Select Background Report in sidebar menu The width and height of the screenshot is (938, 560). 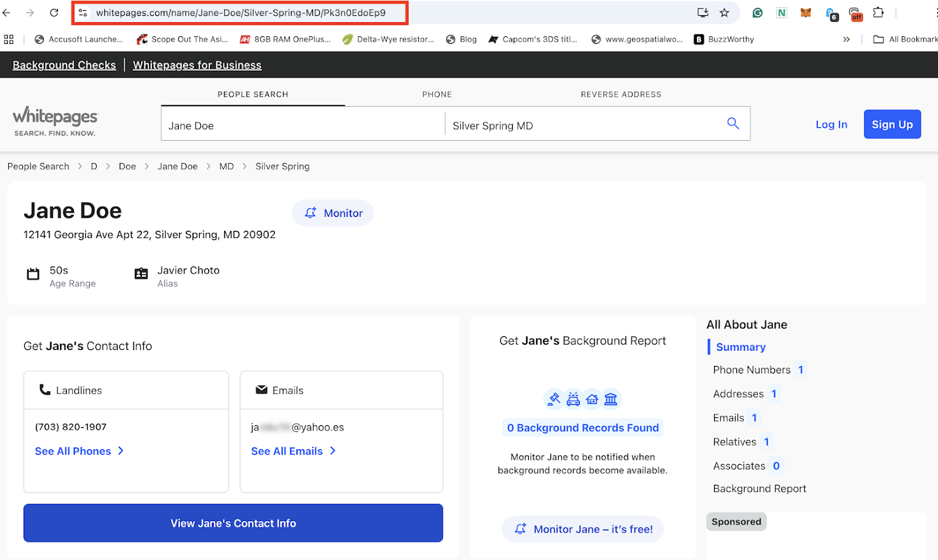(759, 489)
